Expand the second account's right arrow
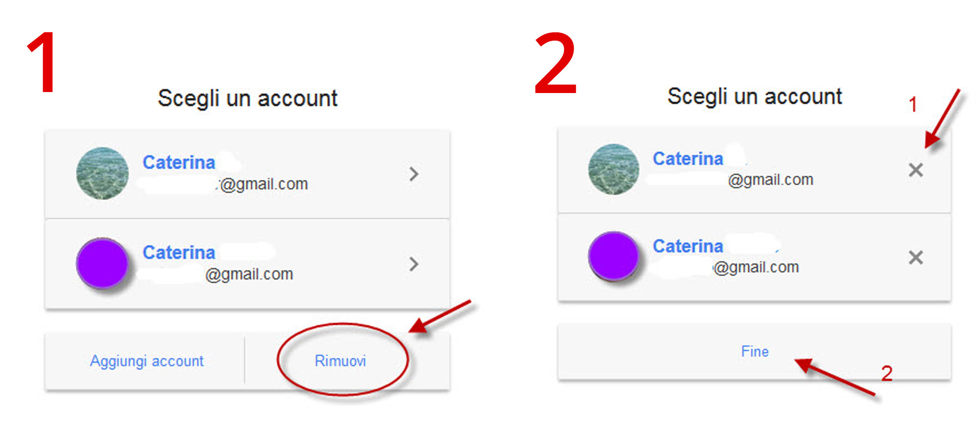980x447 pixels. click(x=413, y=264)
